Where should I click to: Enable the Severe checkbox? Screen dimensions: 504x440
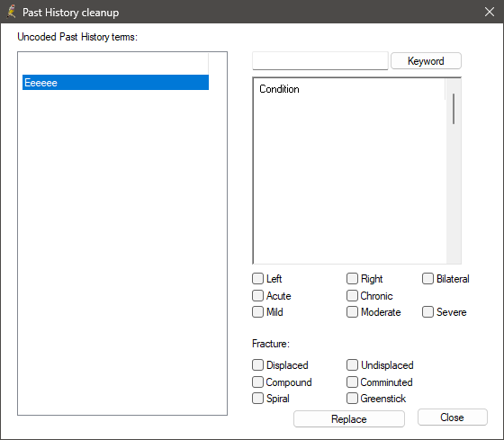[427, 312]
